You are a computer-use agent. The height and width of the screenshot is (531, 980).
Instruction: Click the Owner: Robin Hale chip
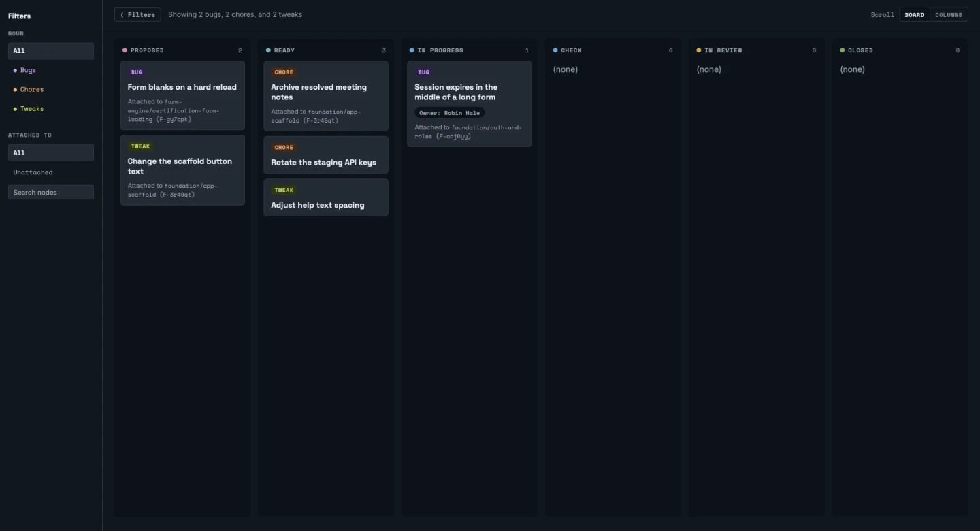(x=450, y=113)
